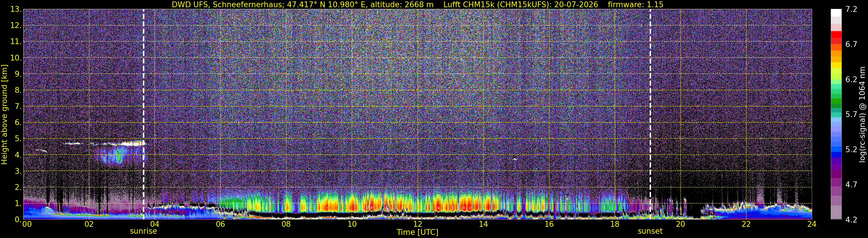868x238 pixels.
Task: Click the white dashed sunrise marker line
Action: tap(143, 114)
